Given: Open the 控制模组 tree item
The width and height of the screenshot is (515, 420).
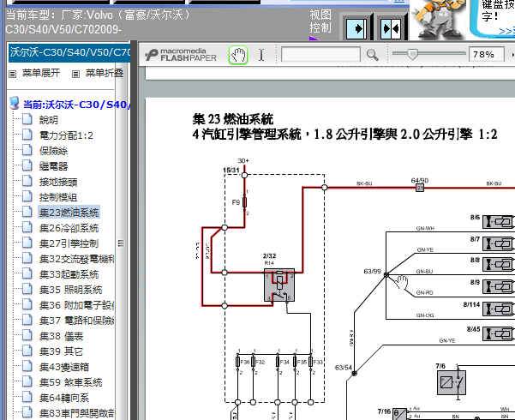Looking at the screenshot, I should [x=58, y=197].
